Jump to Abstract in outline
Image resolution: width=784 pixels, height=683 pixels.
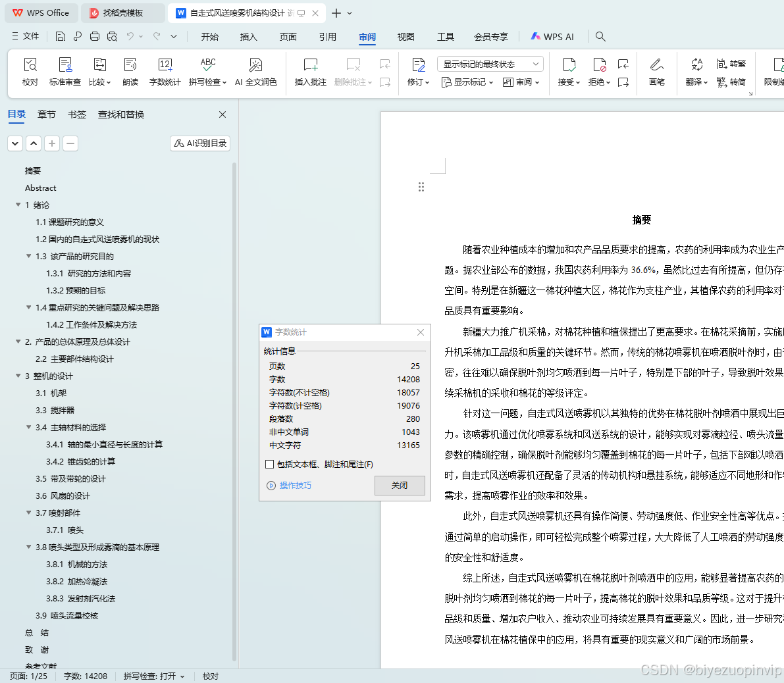(x=41, y=188)
